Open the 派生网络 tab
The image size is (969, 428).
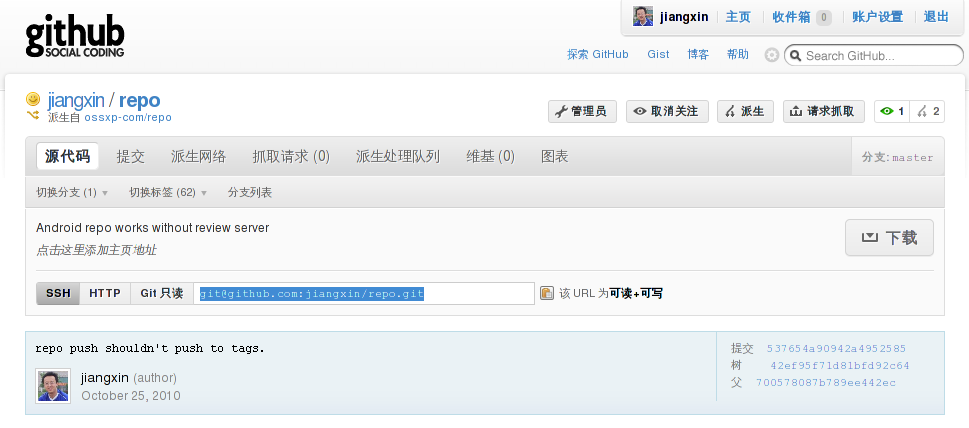tap(198, 156)
